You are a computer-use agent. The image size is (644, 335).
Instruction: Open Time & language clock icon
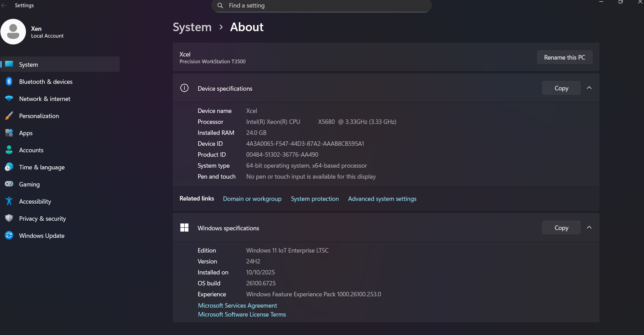(9, 167)
